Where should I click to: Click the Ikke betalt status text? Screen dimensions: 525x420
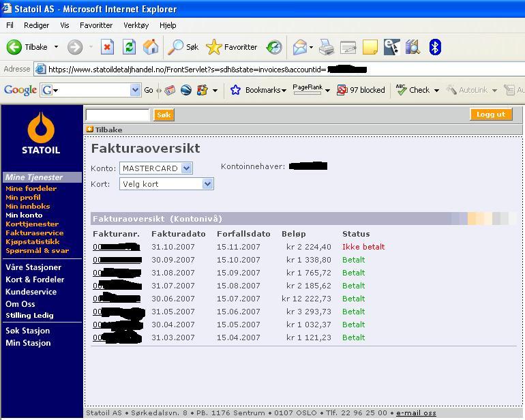click(x=363, y=247)
